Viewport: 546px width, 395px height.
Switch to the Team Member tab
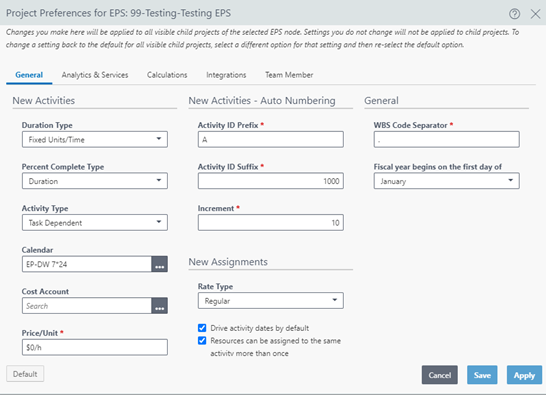289,75
